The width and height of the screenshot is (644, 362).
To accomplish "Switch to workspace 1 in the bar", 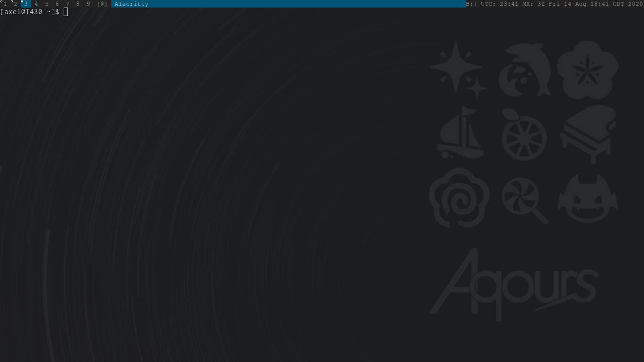I will click(x=5, y=4).
